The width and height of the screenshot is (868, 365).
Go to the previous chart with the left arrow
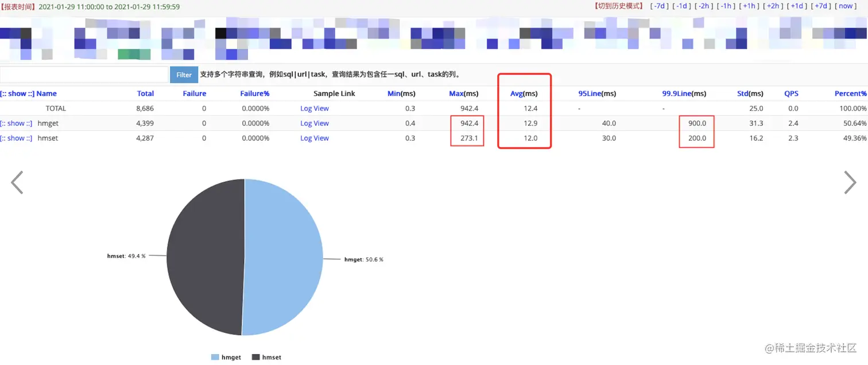point(17,182)
